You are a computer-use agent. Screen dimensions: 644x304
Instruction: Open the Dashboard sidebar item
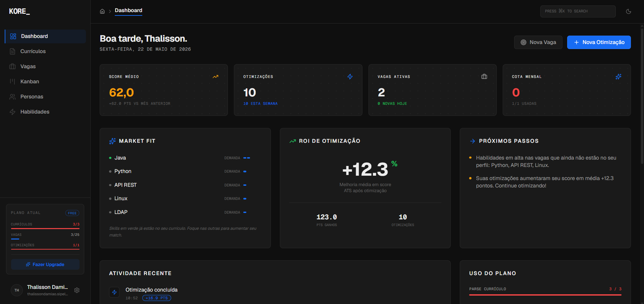point(45,36)
